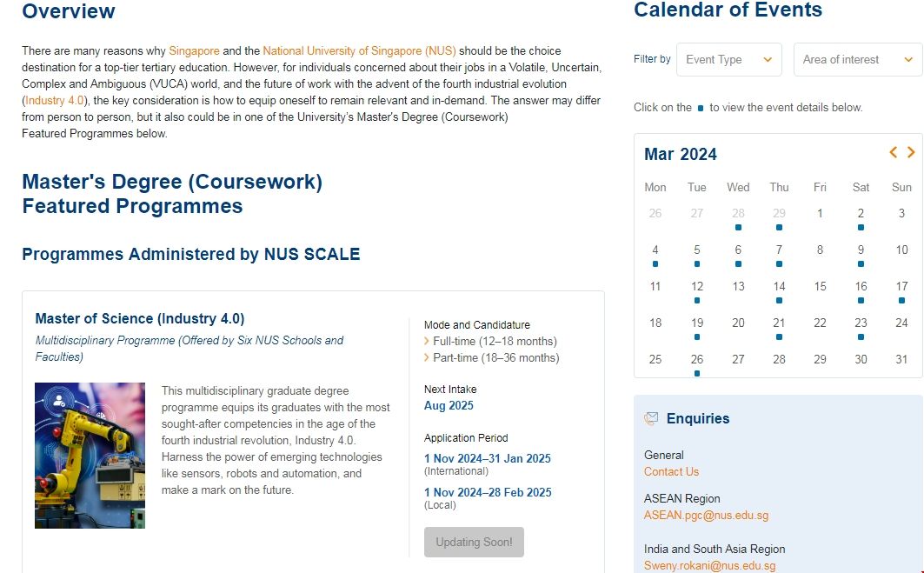Click event dot under March 17
This screenshot has width=924, height=573.
tap(901, 301)
